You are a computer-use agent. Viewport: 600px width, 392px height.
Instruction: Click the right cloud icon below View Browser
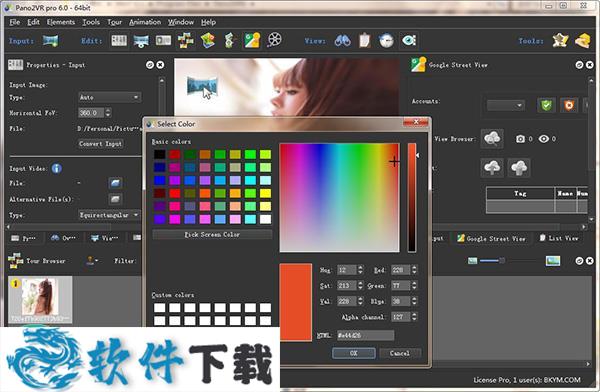coord(519,168)
